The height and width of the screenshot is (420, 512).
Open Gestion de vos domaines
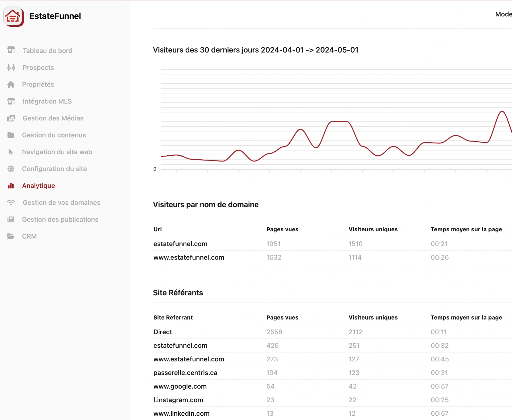[62, 203]
